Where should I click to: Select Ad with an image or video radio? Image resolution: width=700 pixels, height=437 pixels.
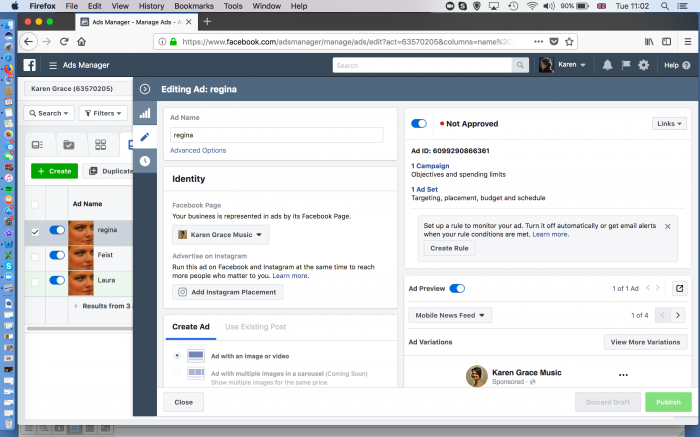pos(177,356)
